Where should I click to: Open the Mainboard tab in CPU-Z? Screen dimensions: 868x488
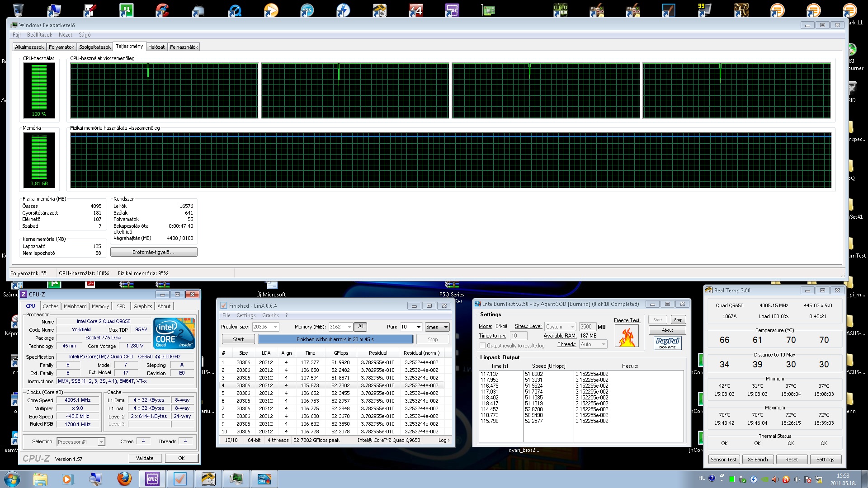click(75, 306)
